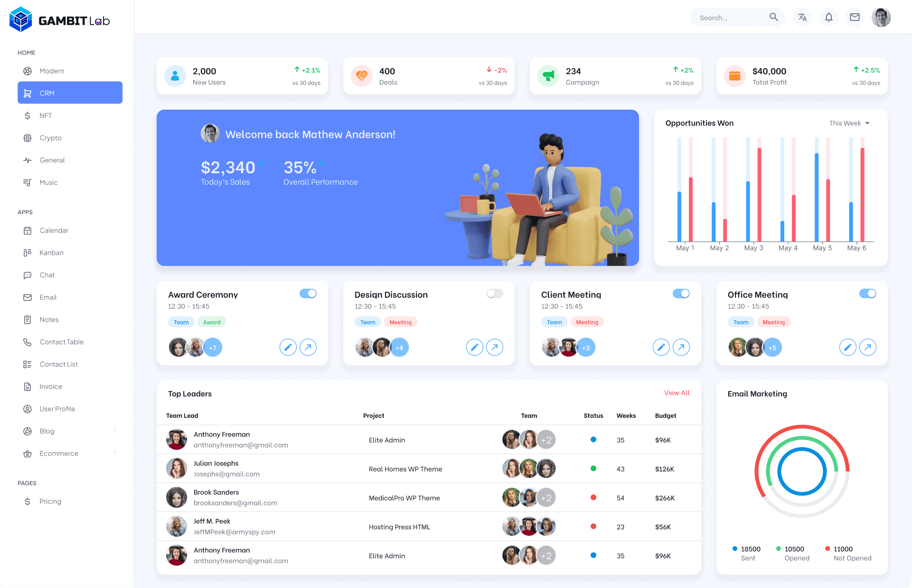Open the Calendar app
912x588 pixels.
54,230
